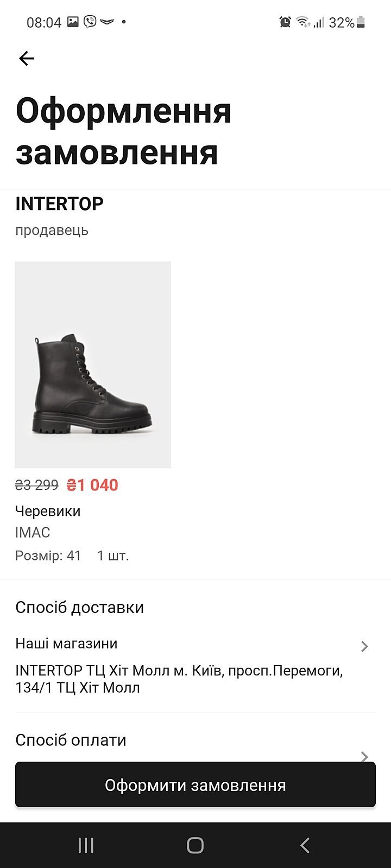This screenshot has height=868, width=391.
Task: Tap the Android home navigation button
Action: (x=195, y=845)
